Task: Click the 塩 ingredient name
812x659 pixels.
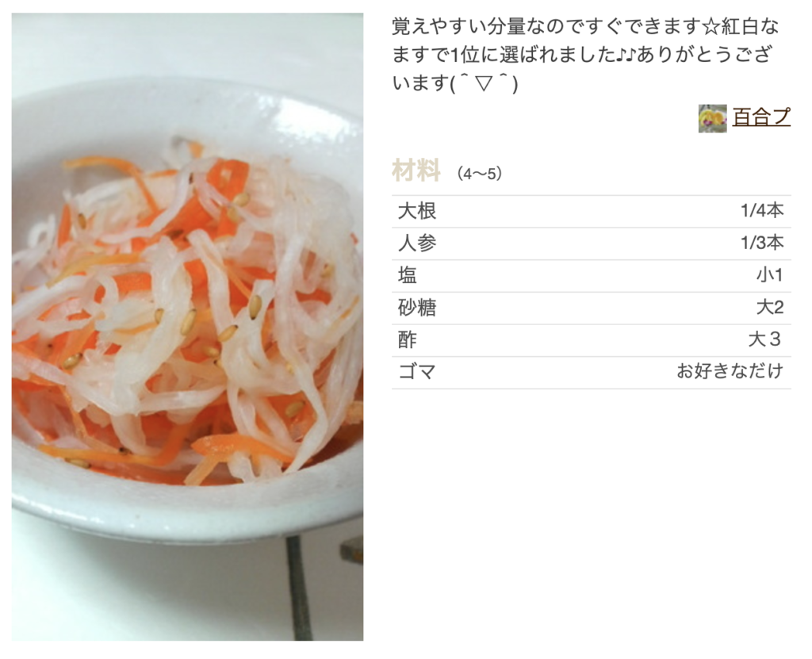Action: pos(408,276)
